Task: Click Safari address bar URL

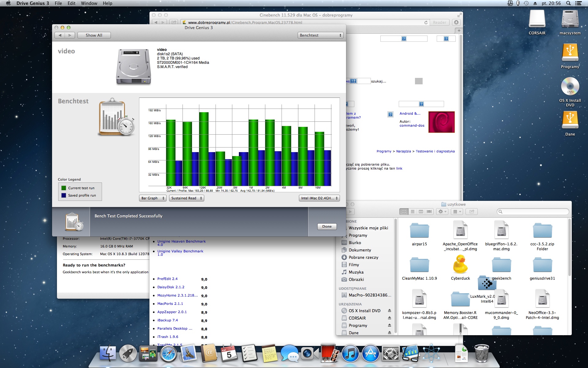Action: tap(245, 22)
